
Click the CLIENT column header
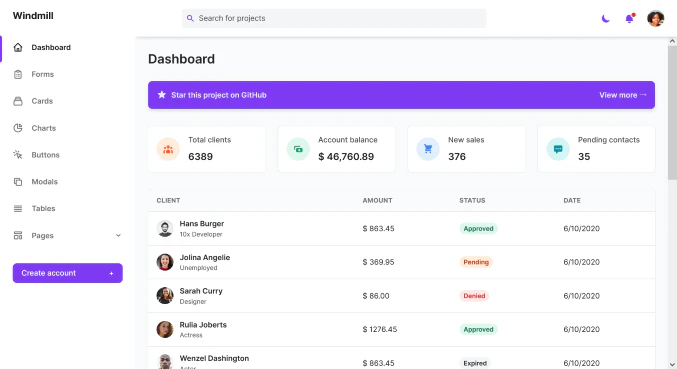[168, 200]
